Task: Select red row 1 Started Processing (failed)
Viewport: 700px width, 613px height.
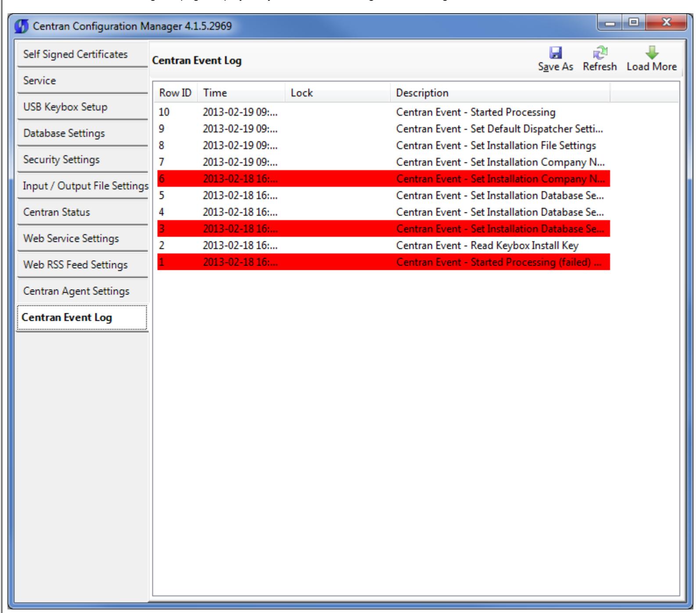Action: (384, 262)
